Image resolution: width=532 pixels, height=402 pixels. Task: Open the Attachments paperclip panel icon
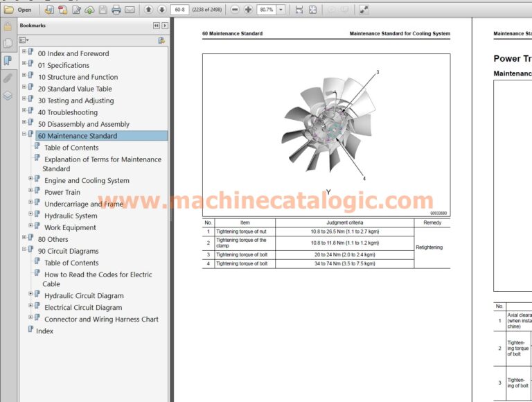(x=8, y=78)
